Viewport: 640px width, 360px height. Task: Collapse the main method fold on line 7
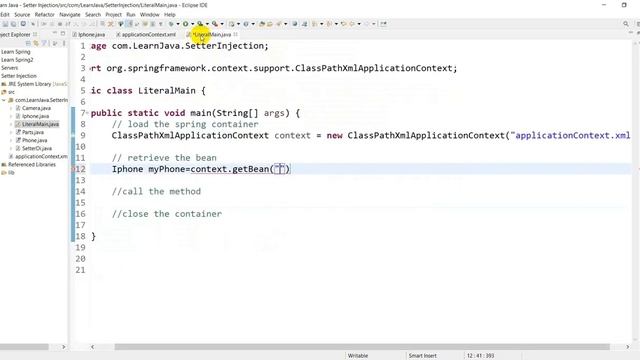click(x=87, y=113)
